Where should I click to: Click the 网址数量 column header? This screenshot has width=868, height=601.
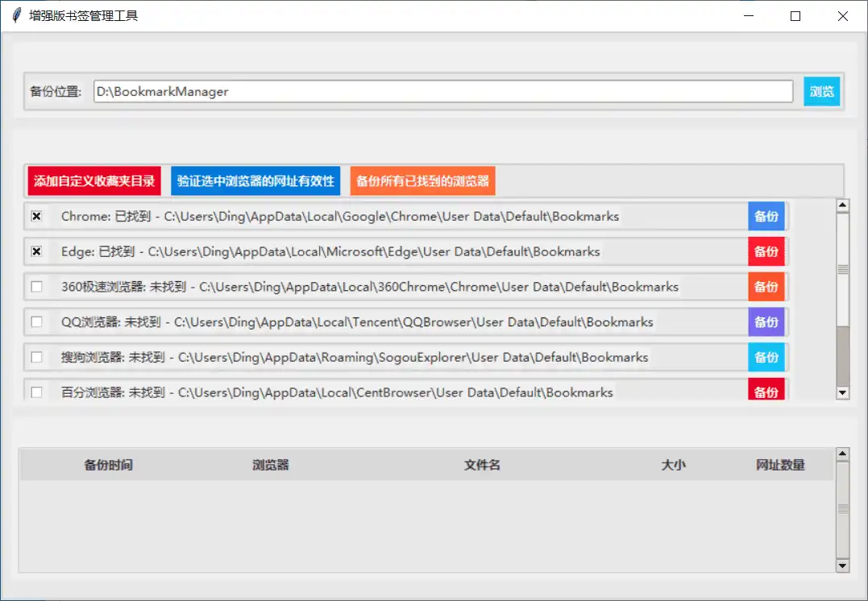[780, 465]
